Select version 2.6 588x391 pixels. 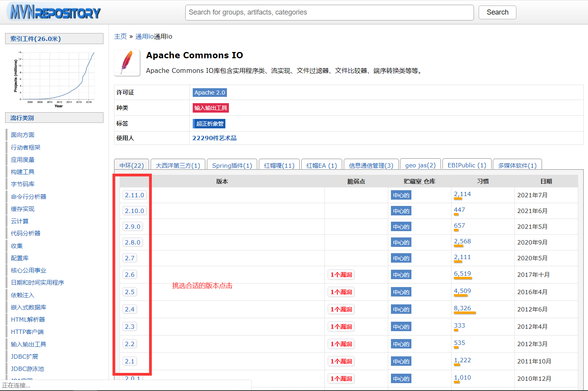pos(130,275)
